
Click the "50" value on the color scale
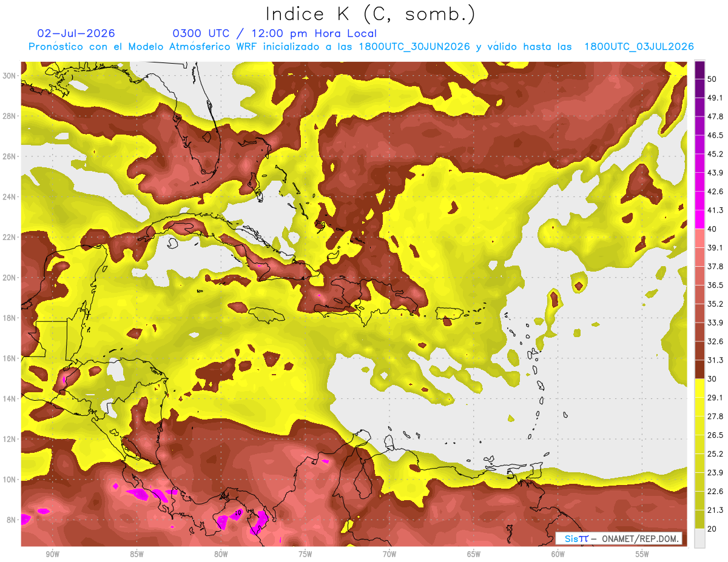(x=712, y=79)
